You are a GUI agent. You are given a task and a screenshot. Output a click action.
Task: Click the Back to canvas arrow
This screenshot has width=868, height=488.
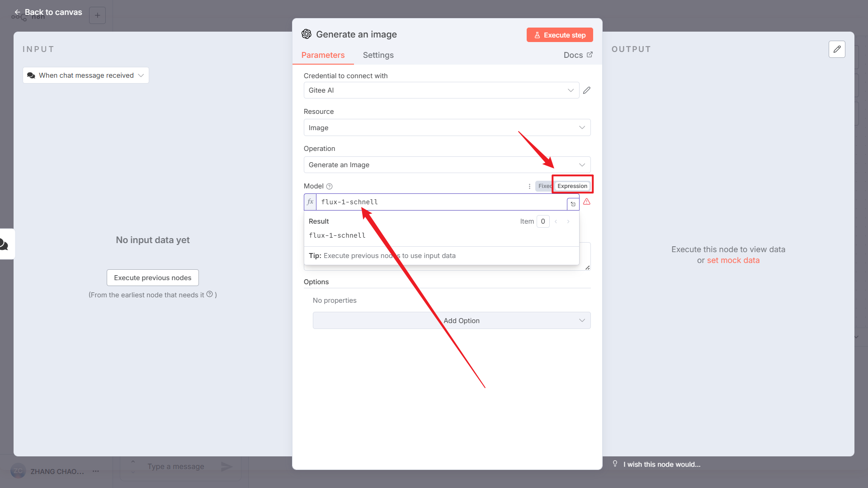(x=17, y=12)
